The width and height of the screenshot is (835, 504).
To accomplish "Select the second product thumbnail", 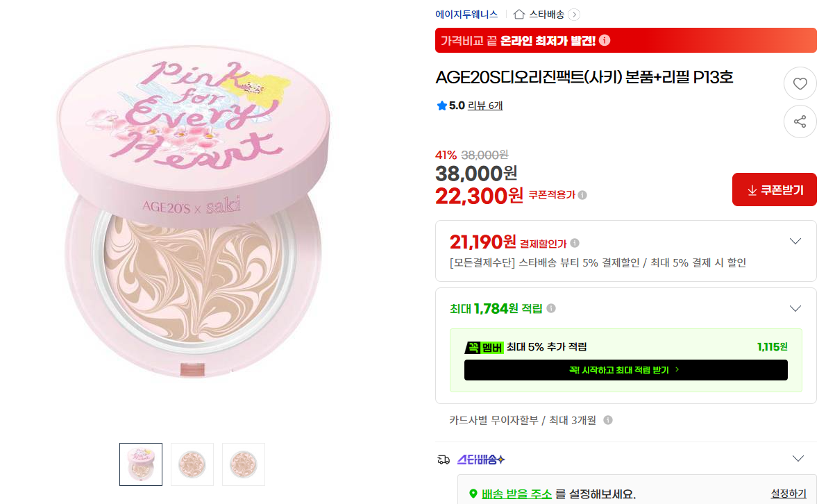I will pyautogui.click(x=192, y=464).
